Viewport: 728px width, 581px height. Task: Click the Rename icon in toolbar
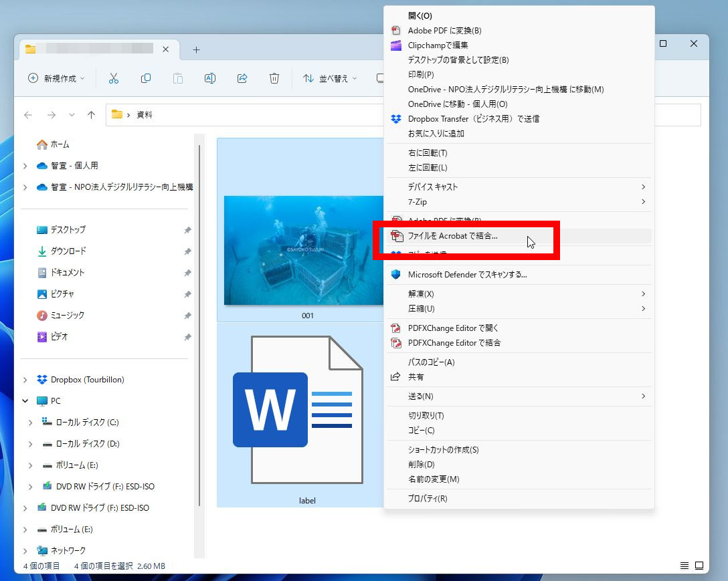click(x=210, y=78)
